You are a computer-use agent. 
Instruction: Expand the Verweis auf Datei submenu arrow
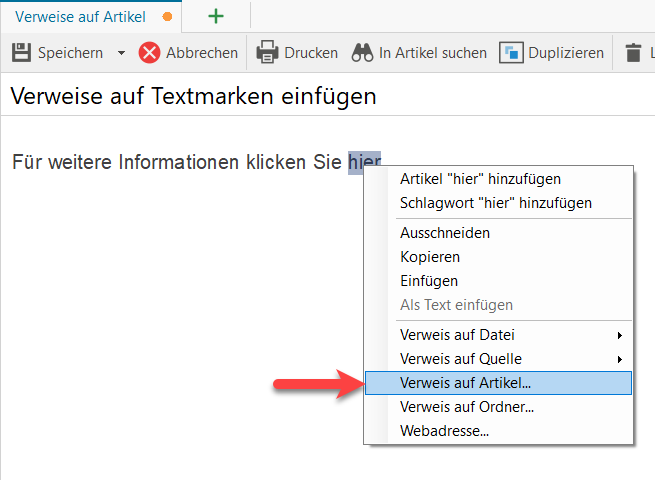pyautogui.click(x=620, y=335)
